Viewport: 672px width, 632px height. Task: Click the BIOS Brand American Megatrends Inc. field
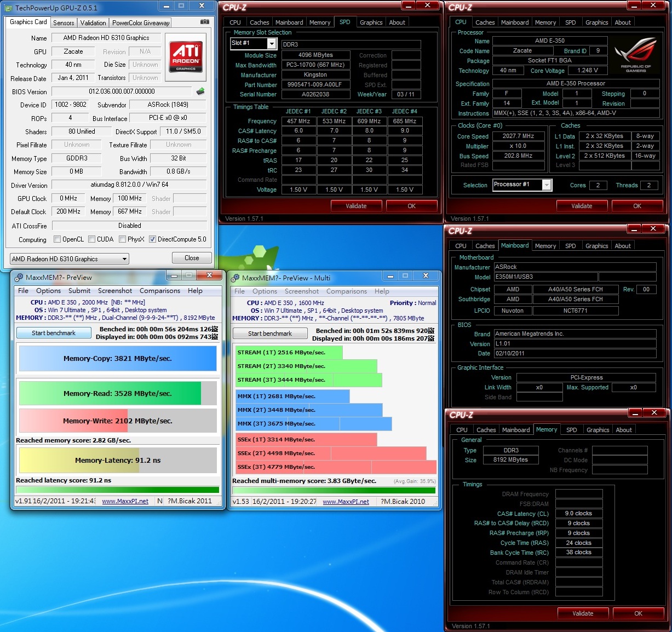pyautogui.click(x=575, y=334)
